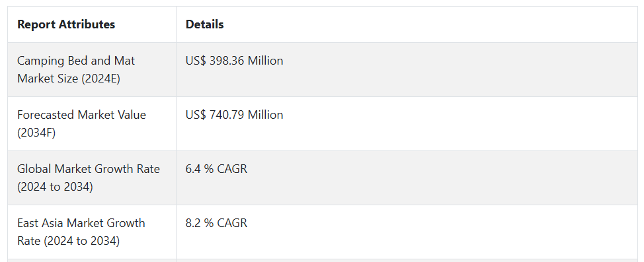Click the '(2034F)' label text
Viewport: 644px width, 262px height.
point(36,133)
